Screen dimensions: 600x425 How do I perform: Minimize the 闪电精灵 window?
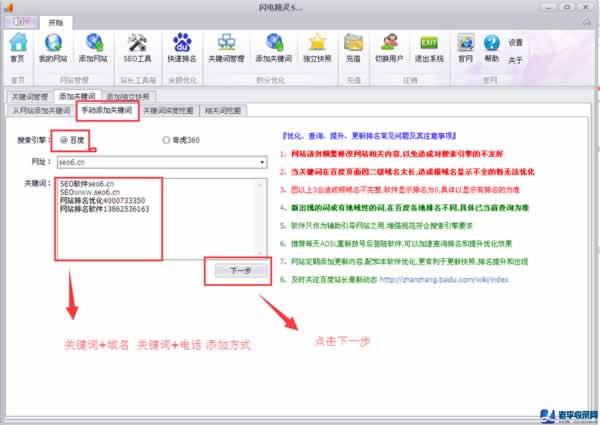point(548,7)
